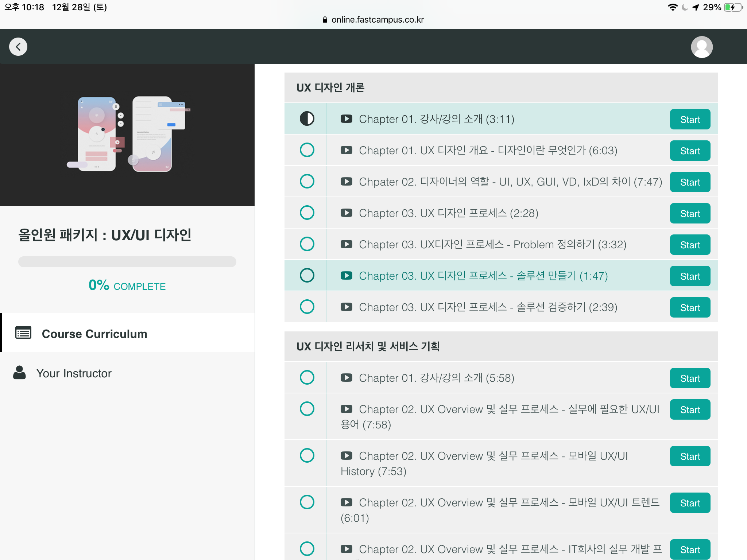Toggle completion circle for 솔루션 검증하기 lesson
Viewport: 747px width, 560px height.
click(307, 307)
